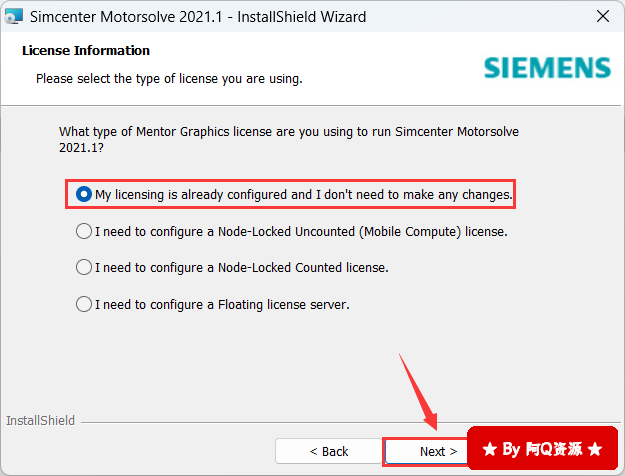This screenshot has height=476, width=625.
Task: Click the Simcenter Motorsolve 2021.1 title bar text
Action: [198, 17]
